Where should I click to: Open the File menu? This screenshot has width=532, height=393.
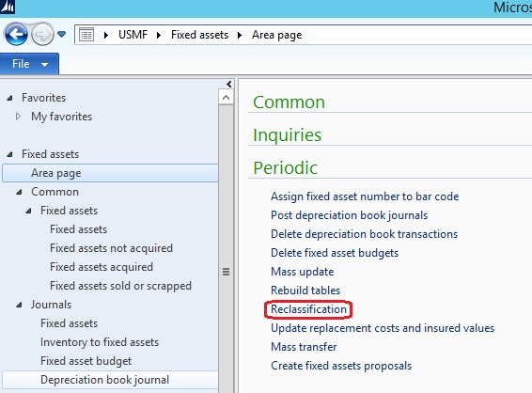point(29,64)
